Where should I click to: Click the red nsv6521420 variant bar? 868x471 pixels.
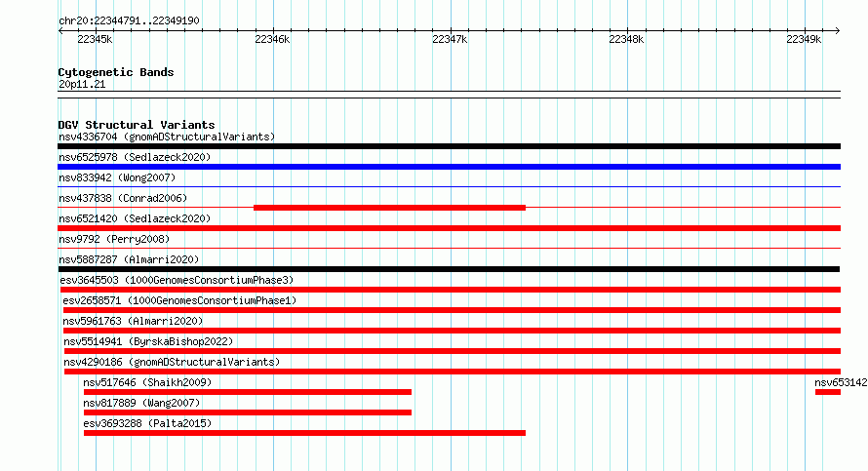449,228
